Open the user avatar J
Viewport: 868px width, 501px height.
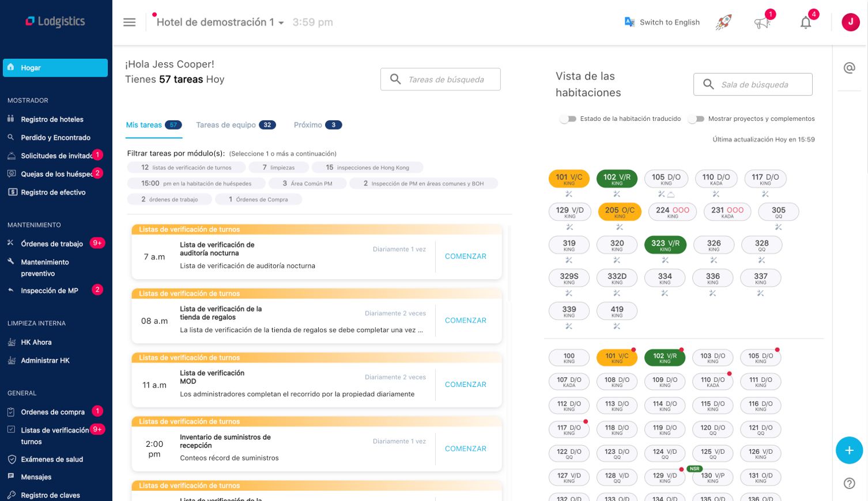pyautogui.click(x=850, y=22)
